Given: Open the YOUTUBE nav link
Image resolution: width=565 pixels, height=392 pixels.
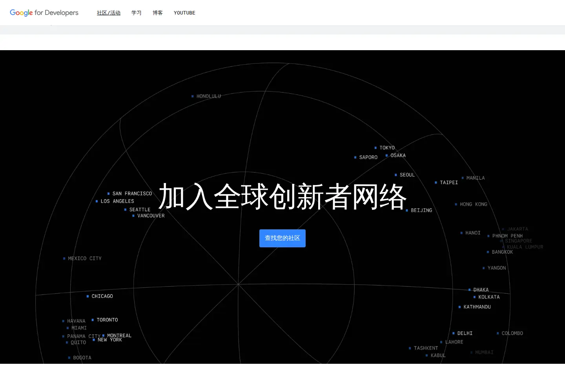Looking at the screenshot, I should pos(184,13).
